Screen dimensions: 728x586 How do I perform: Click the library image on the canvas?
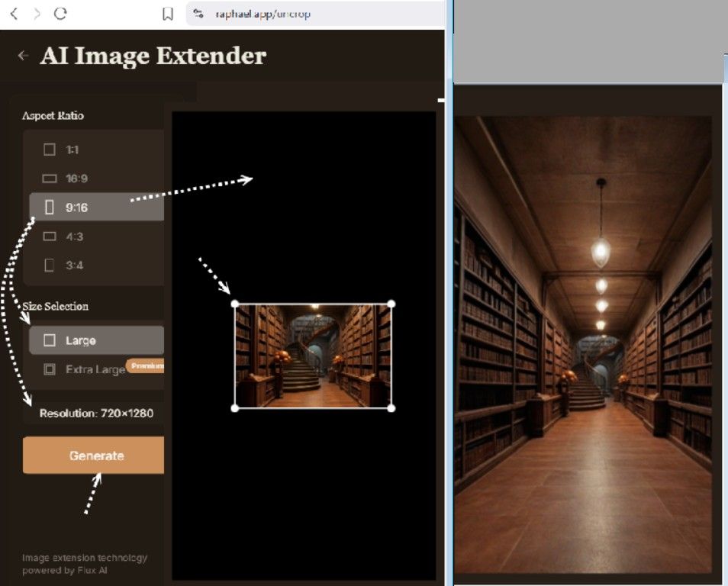click(x=313, y=356)
